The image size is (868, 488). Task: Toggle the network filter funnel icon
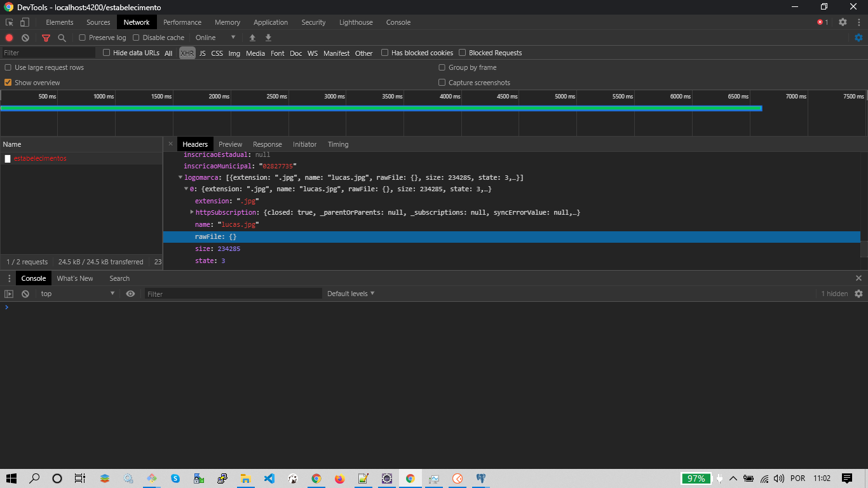coord(46,38)
